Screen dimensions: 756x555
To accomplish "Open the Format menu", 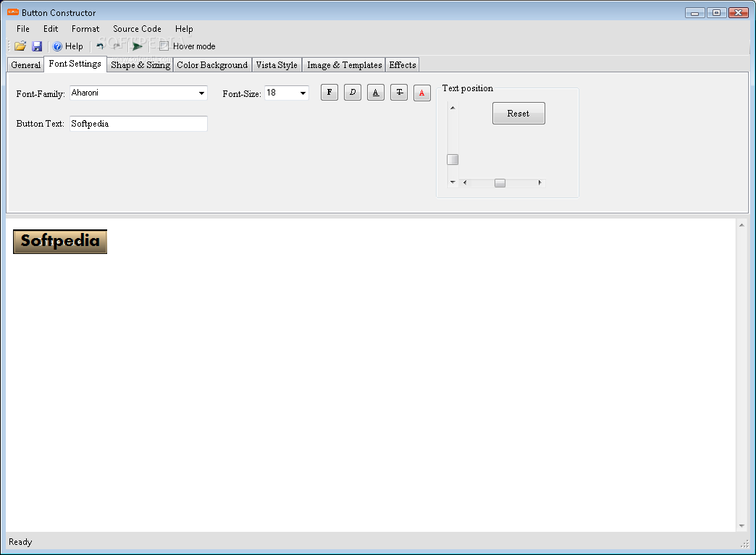I will 85,29.
